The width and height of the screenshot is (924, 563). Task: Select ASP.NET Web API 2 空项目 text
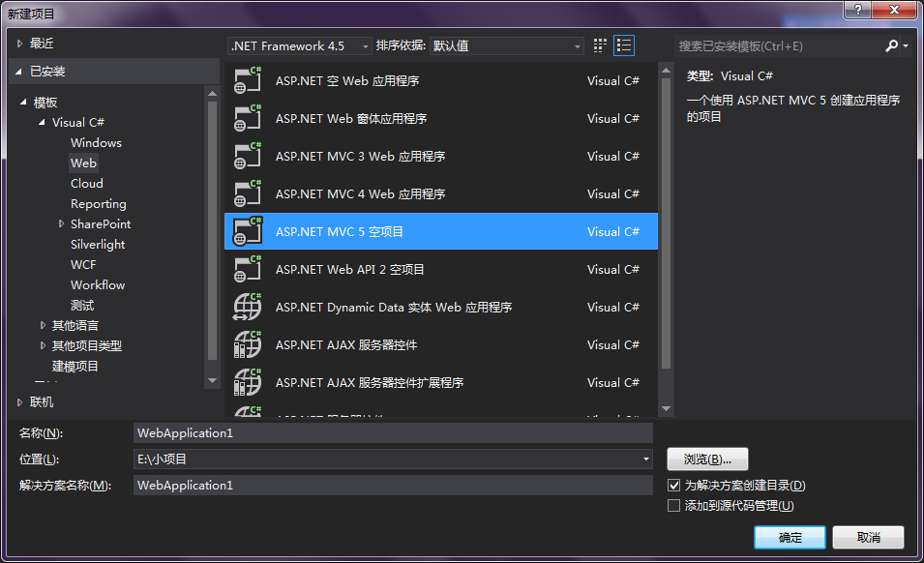click(349, 270)
